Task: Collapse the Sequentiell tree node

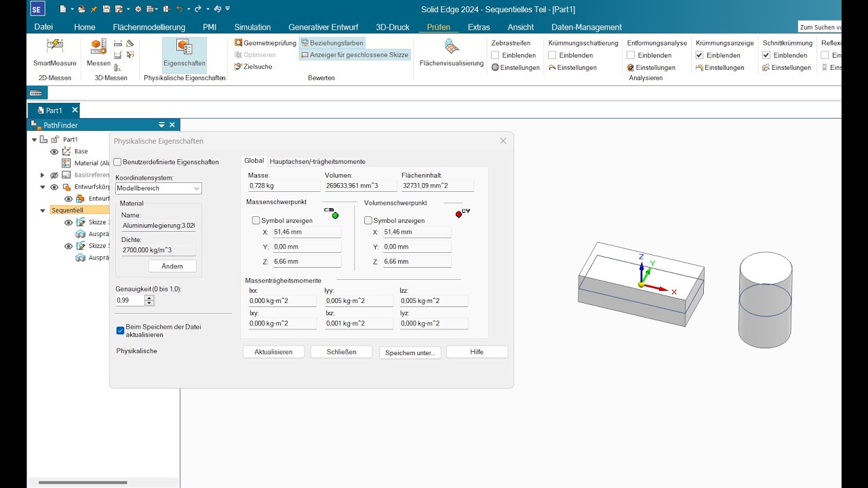Action: point(43,211)
